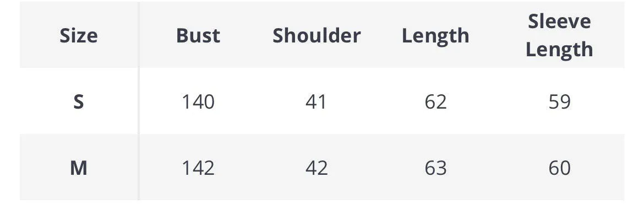
Task: Click the Size column header
Action: pos(79,36)
